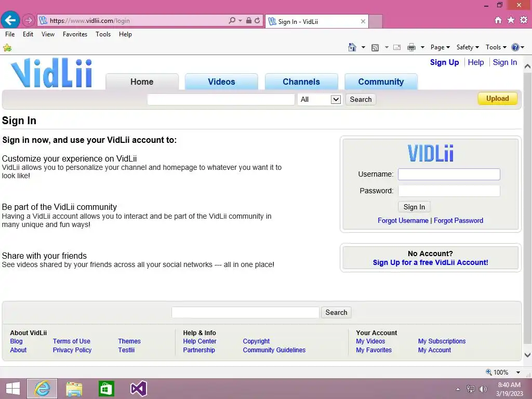Screen dimensions: 532x399
Task: Open the Tools gear icon
Action: (x=524, y=20)
